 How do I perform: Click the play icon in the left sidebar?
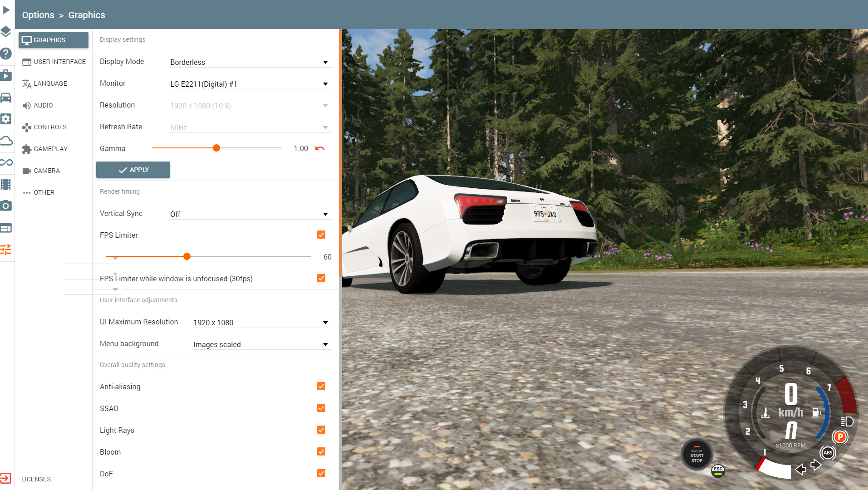pos(6,10)
